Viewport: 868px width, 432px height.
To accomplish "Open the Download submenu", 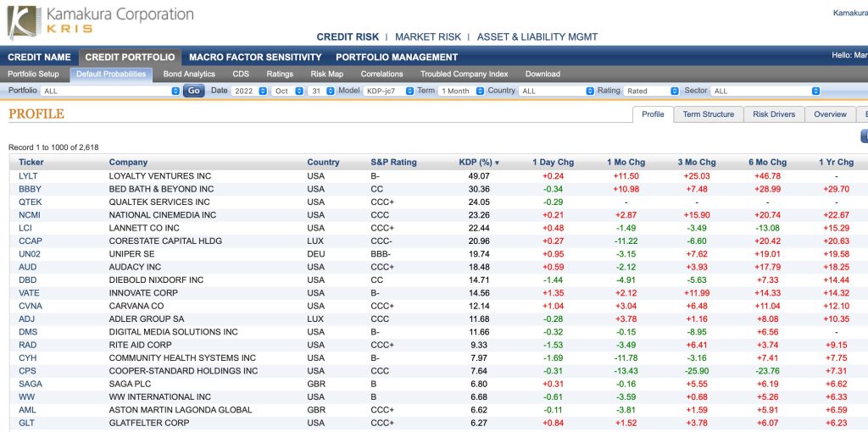I will pyautogui.click(x=542, y=75).
